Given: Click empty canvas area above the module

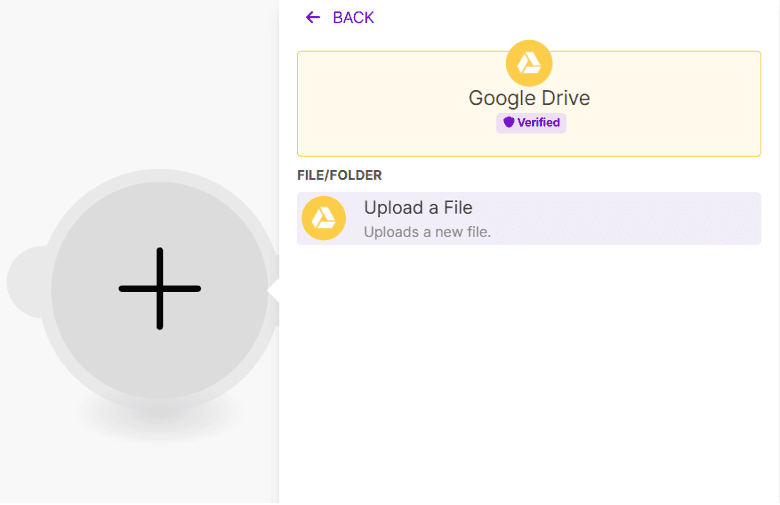Looking at the screenshot, I should (x=140, y=80).
